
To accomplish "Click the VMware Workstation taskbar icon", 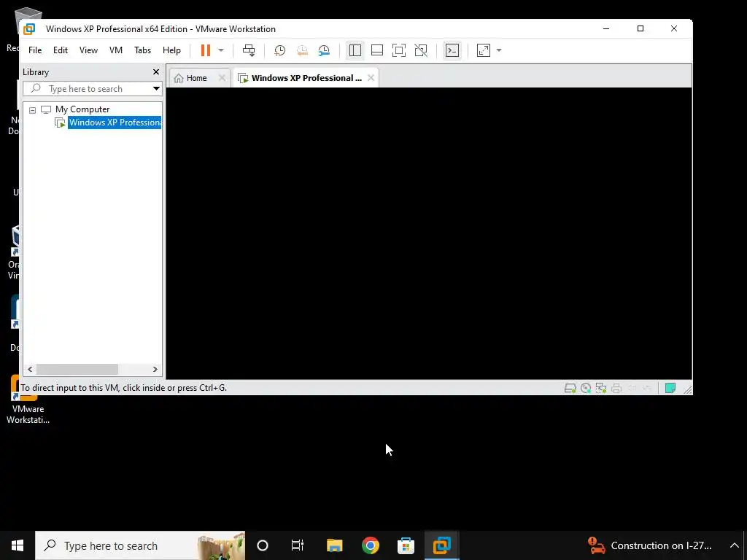I will point(441,545).
